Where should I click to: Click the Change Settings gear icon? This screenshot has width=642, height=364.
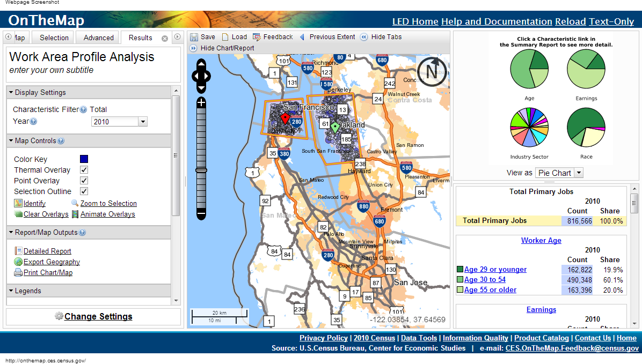(x=59, y=316)
